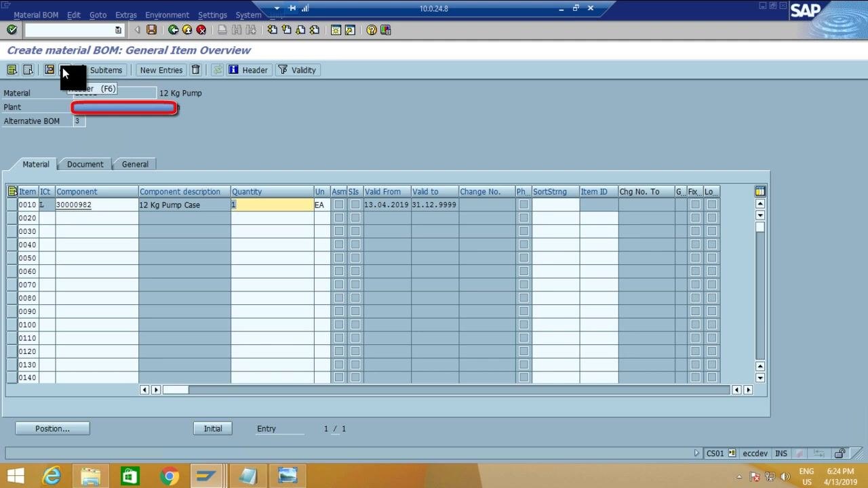
Task: Open the Customize Local Layout icon
Action: [x=386, y=30]
